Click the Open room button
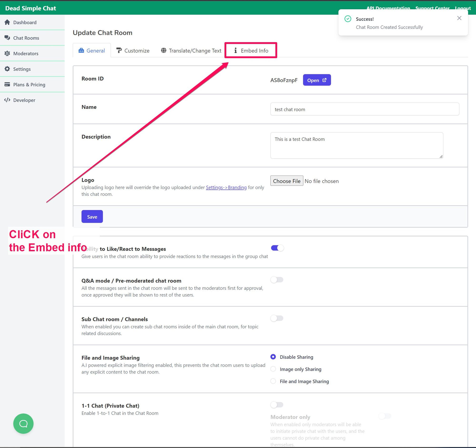The width and height of the screenshot is (476, 448). point(317,80)
